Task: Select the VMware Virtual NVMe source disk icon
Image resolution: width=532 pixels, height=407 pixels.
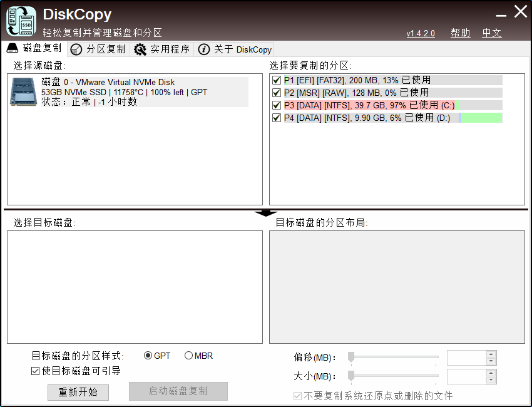Action: pos(24,91)
